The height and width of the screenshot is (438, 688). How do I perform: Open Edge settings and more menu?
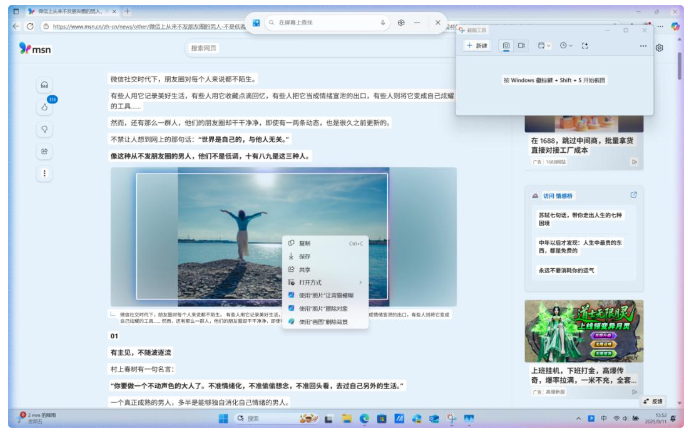point(660,26)
